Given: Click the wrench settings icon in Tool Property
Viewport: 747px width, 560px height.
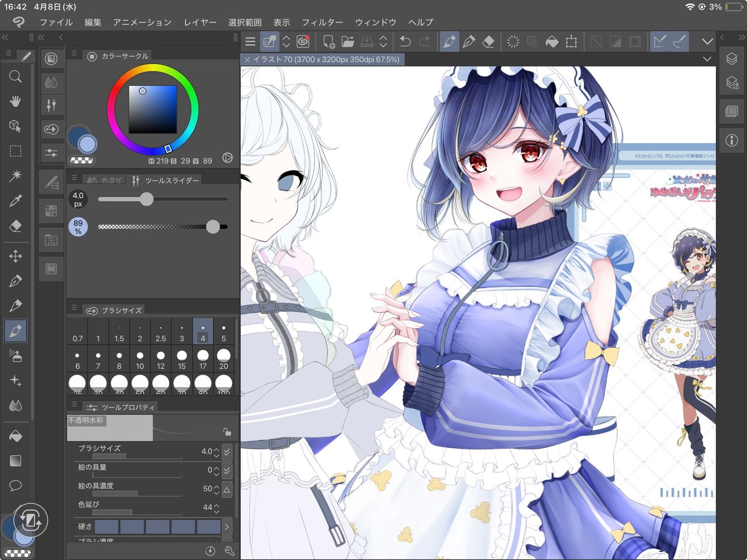Looking at the screenshot, I should pos(228,551).
